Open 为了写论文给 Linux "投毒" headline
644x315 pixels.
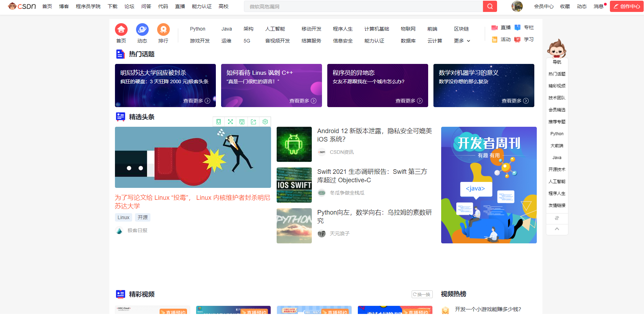193,202
